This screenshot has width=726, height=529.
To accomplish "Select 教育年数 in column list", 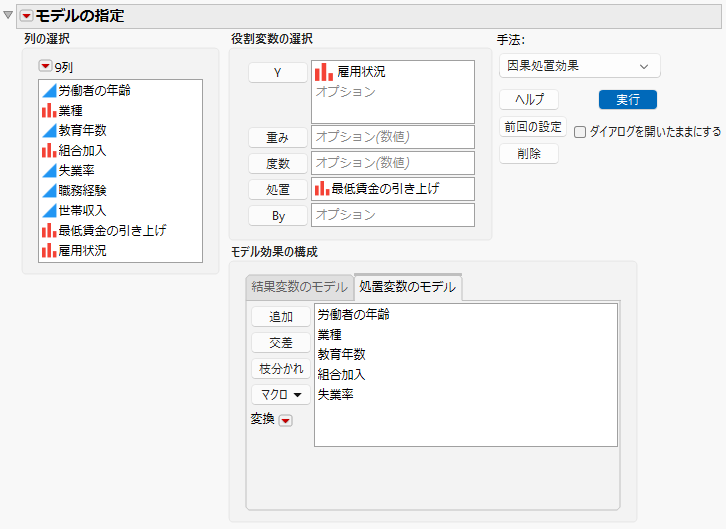I will click(x=82, y=131).
